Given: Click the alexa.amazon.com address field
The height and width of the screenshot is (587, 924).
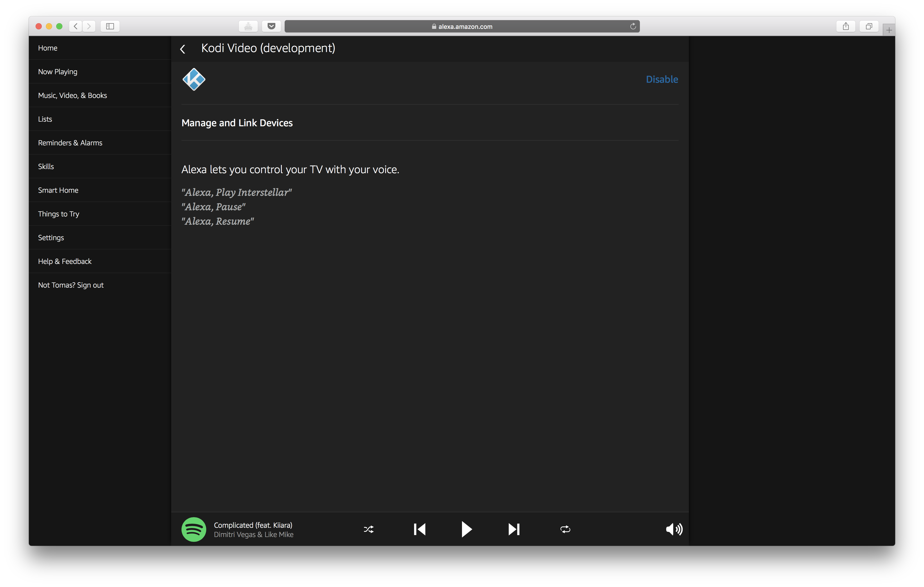Looking at the screenshot, I should coord(462,27).
